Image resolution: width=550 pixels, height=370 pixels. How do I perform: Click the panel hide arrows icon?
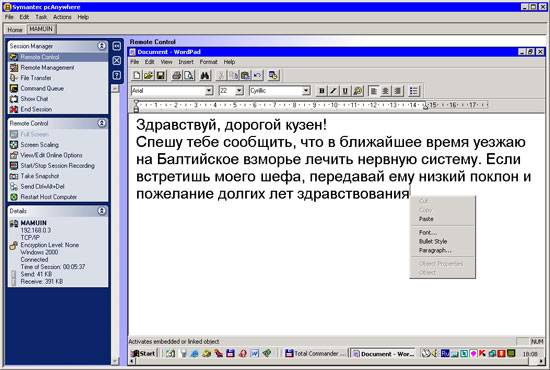tap(117, 46)
